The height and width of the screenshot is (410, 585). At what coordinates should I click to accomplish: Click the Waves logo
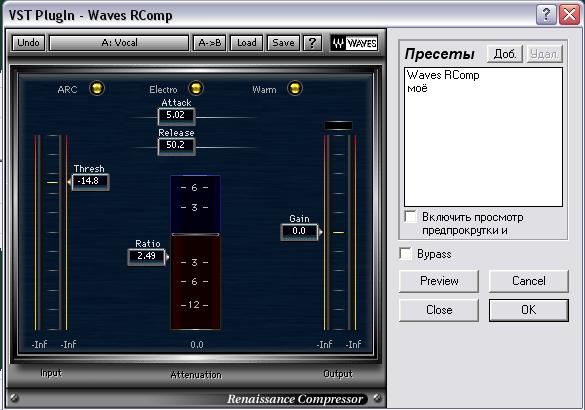(x=354, y=43)
